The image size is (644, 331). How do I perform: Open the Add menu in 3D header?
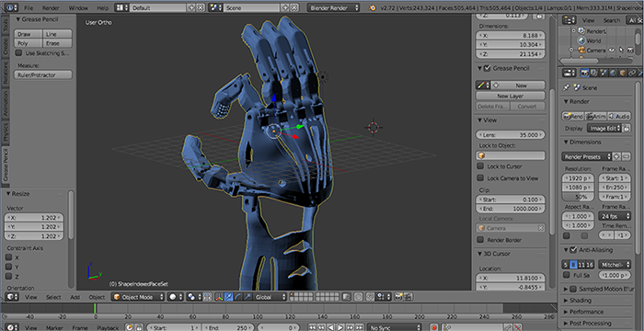tap(75, 297)
